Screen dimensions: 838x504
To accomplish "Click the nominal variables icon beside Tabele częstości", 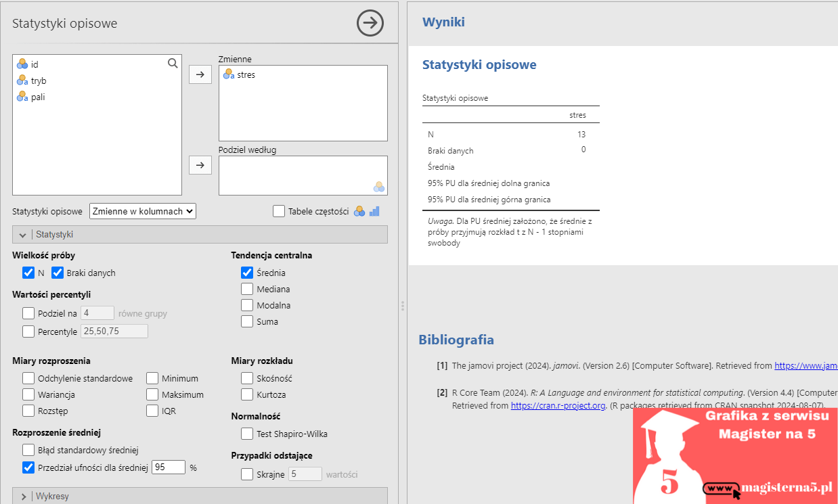I will pos(359,211).
